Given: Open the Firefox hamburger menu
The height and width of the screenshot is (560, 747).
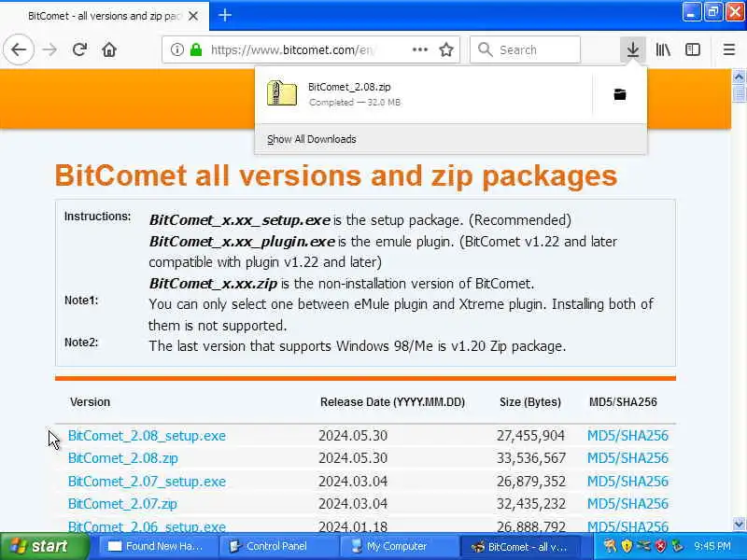Looking at the screenshot, I should [x=729, y=49].
